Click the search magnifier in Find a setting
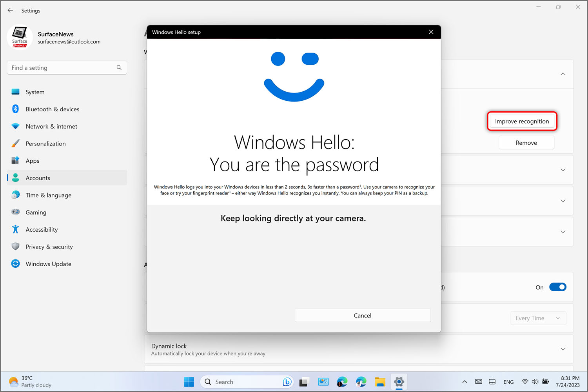588x392 pixels. [119, 68]
